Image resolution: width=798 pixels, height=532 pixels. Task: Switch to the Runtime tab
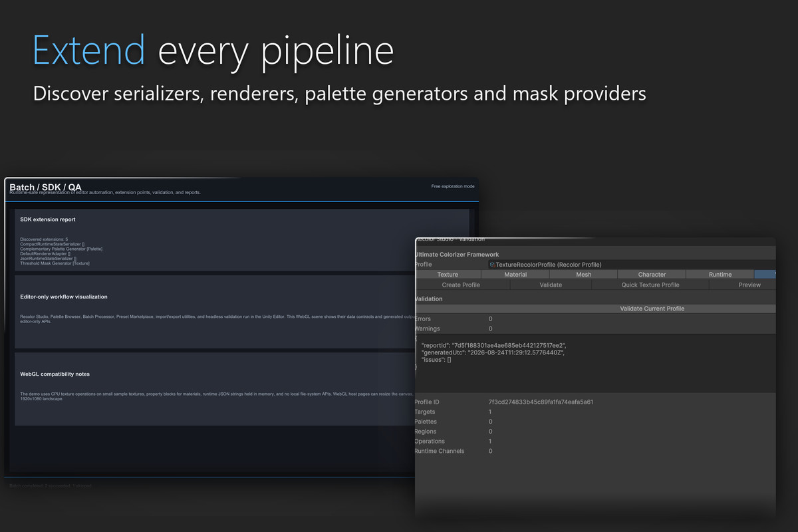tap(720, 275)
